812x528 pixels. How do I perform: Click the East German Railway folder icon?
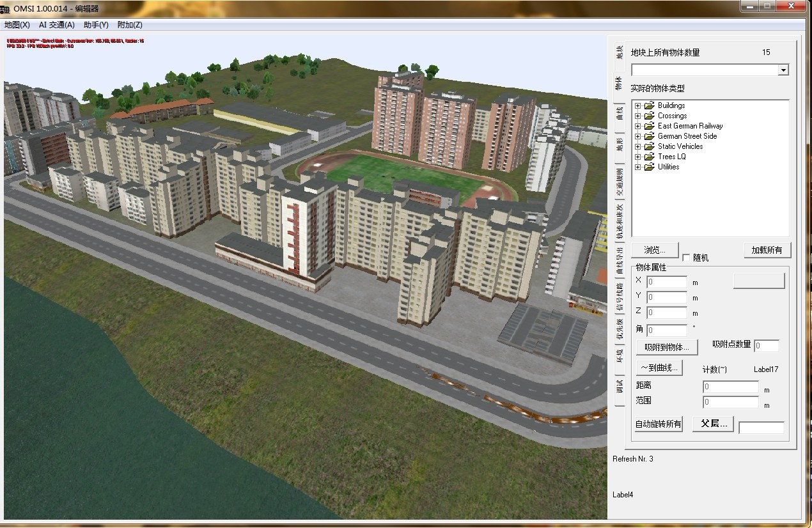click(x=650, y=126)
